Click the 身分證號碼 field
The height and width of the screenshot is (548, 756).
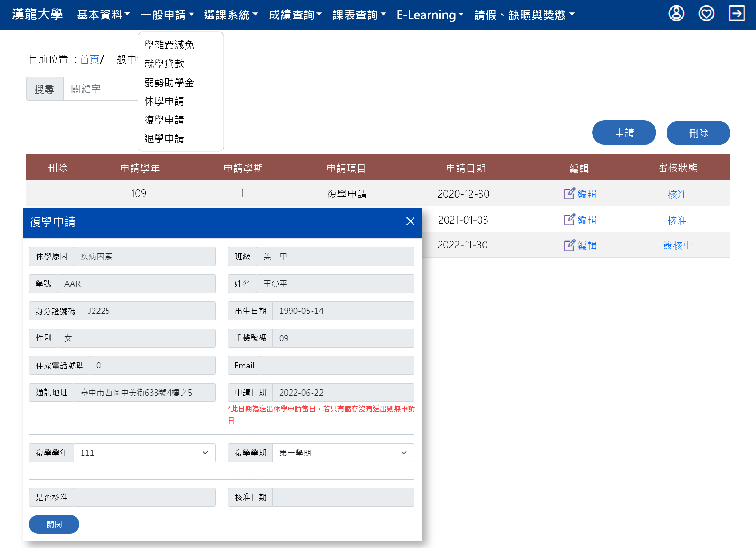point(149,311)
